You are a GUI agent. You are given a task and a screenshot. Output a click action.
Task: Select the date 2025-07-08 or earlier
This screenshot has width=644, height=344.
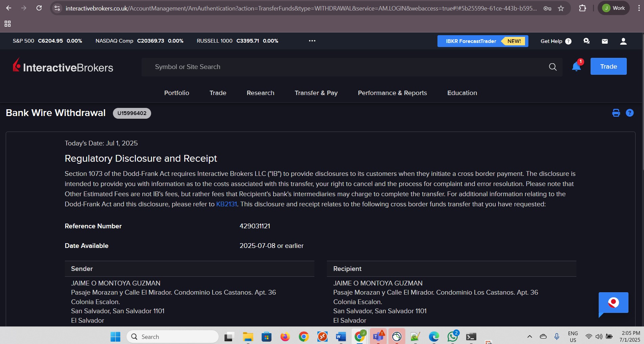tap(271, 246)
